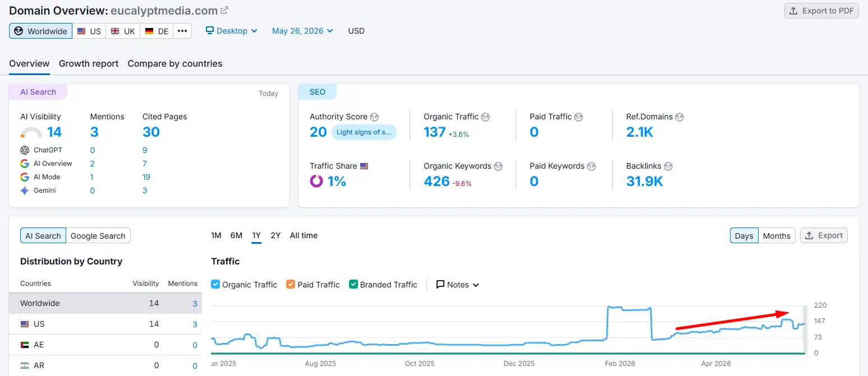Image resolution: width=868 pixels, height=376 pixels.
Task: Click the AI Overview Google icon
Action: pyautogui.click(x=25, y=164)
